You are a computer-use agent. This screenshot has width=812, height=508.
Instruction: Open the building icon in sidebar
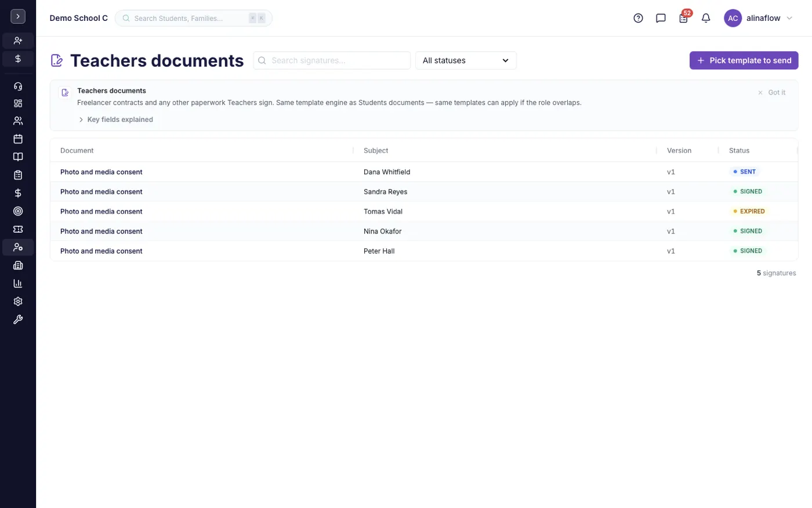(18, 265)
